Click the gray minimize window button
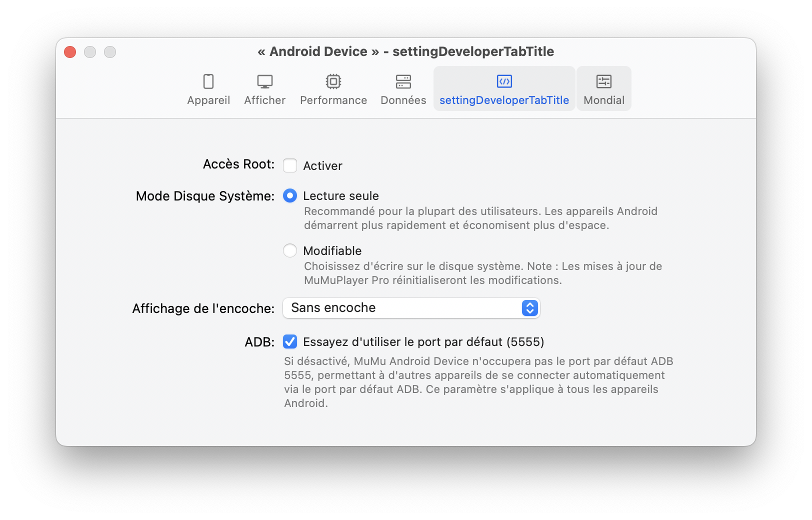This screenshot has height=520, width=812. point(90,52)
